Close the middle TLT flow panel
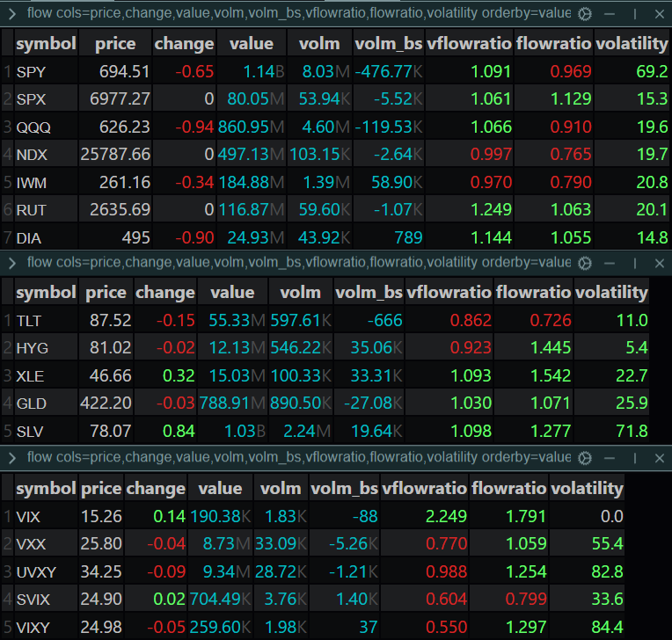Screen dimensions: 672x640 (660, 263)
